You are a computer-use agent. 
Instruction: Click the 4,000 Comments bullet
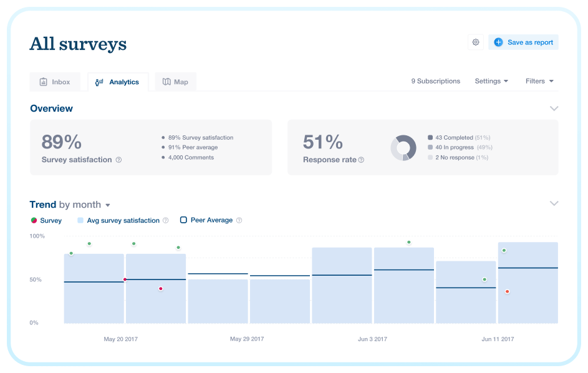click(188, 158)
